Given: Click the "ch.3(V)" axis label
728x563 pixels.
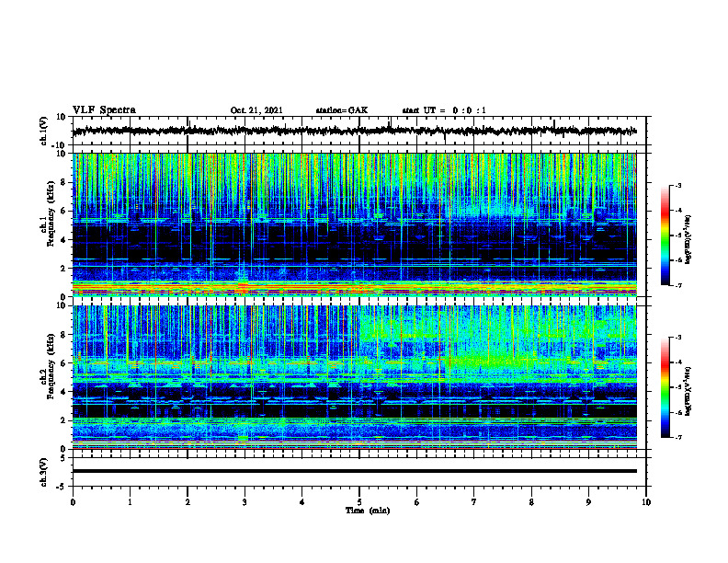Looking at the screenshot, I should pyautogui.click(x=44, y=472).
